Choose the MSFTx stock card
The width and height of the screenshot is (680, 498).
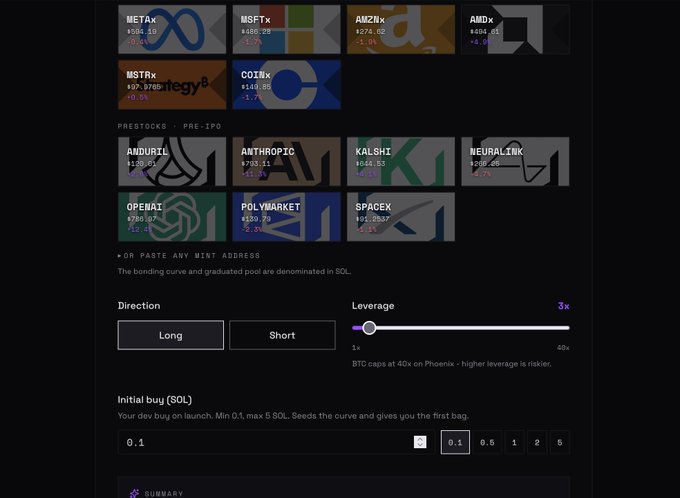click(x=287, y=29)
